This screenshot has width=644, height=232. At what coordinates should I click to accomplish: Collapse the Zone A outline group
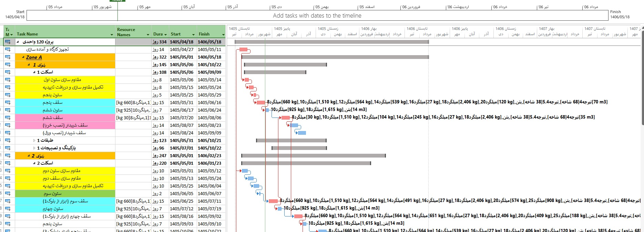[x=23, y=57]
